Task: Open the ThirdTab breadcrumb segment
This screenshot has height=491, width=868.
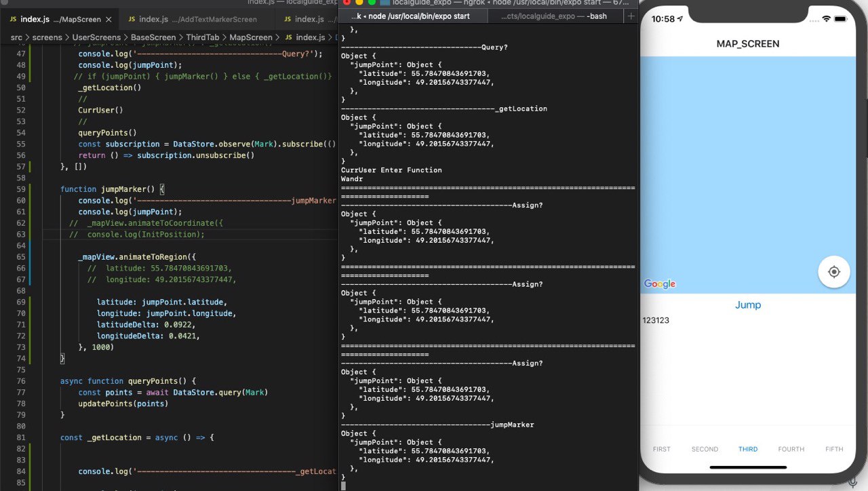Action: [203, 37]
